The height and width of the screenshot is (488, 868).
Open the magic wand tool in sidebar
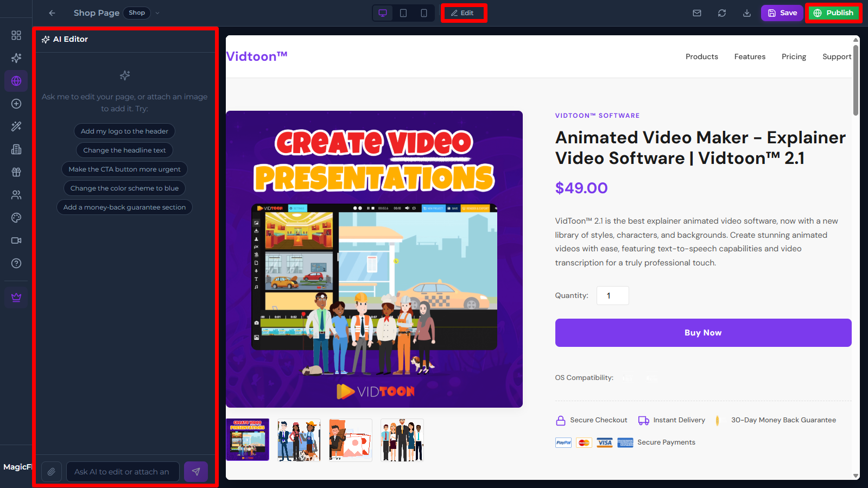tap(16, 126)
